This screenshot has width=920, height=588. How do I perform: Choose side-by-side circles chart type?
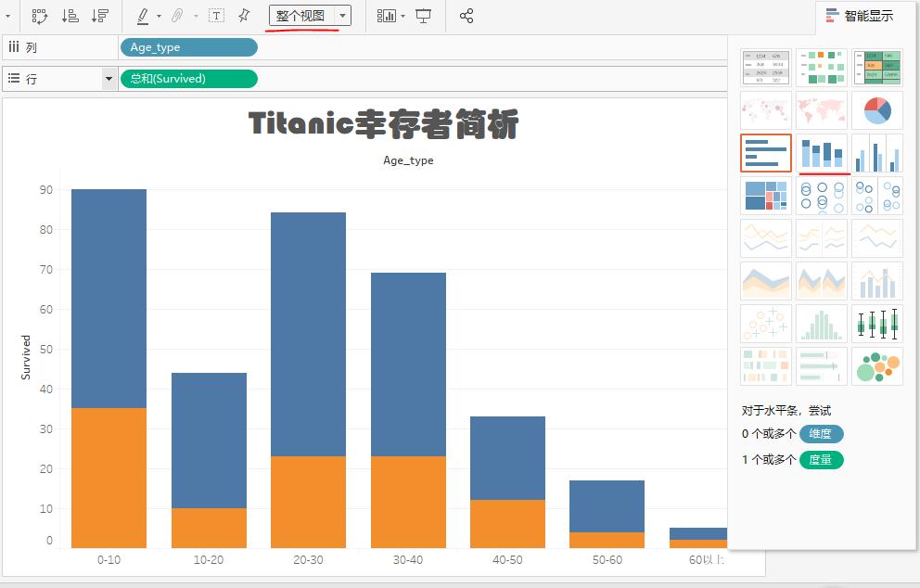[877, 196]
